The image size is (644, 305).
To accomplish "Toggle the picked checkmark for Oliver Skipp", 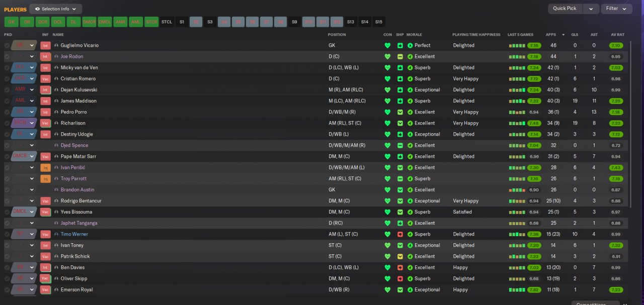I will pos(7,278).
